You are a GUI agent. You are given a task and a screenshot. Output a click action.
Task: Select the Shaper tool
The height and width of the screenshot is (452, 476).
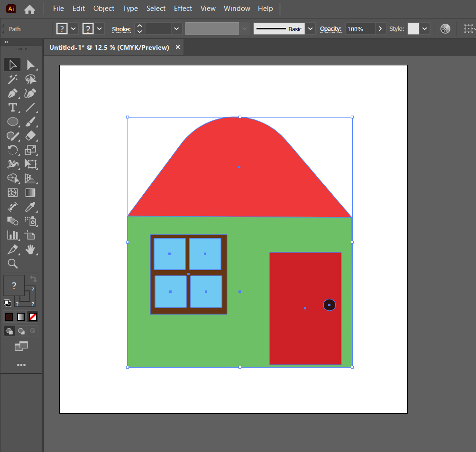[x=12, y=136]
